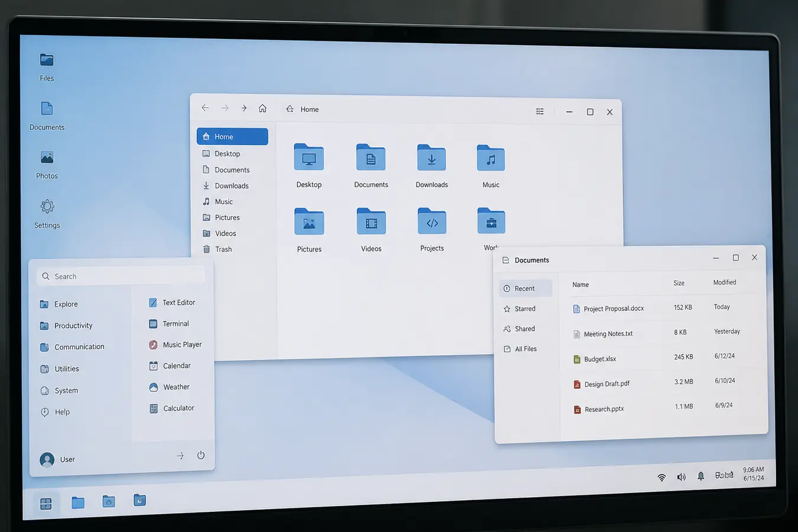Open the Music folder icon
Viewport: 798px width, 532px height.
point(491,167)
